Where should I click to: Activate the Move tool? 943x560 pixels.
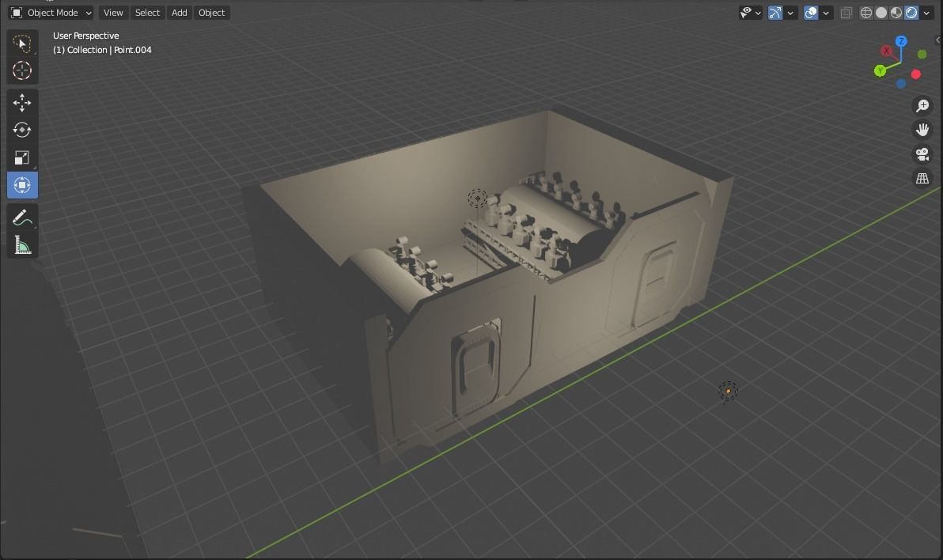[x=22, y=102]
